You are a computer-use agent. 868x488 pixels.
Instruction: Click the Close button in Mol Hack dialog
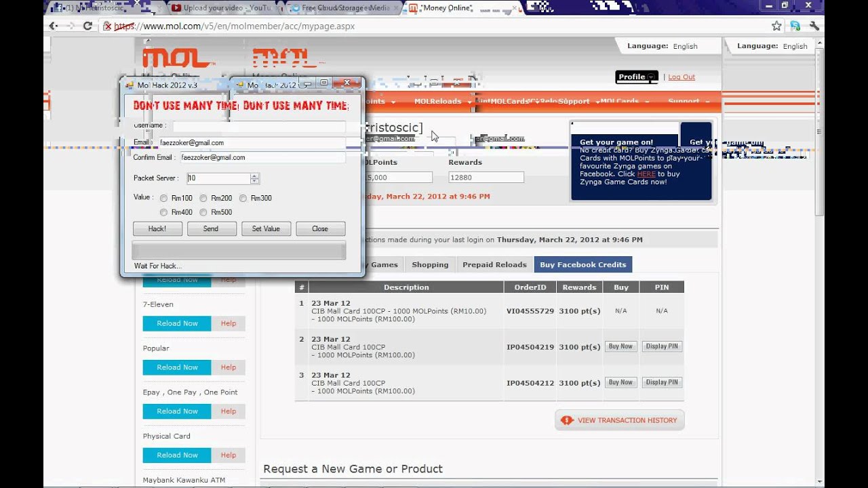(320, 228)
